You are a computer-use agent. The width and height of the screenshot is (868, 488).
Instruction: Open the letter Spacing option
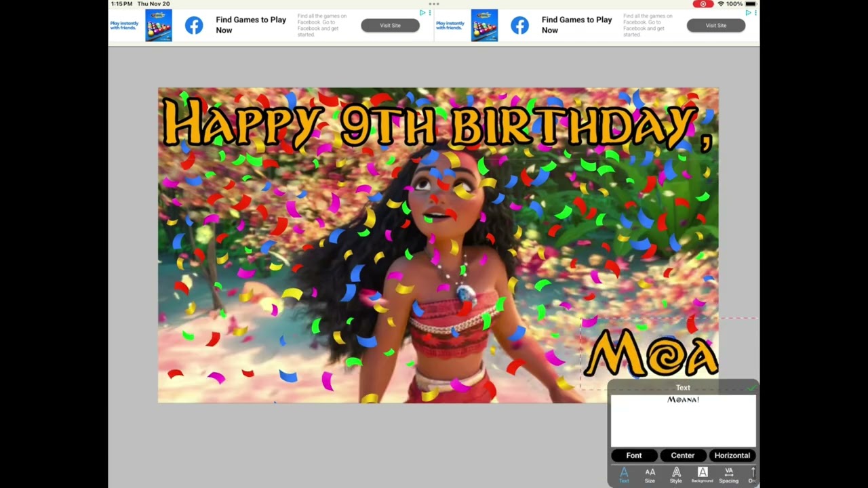[728, 475]
